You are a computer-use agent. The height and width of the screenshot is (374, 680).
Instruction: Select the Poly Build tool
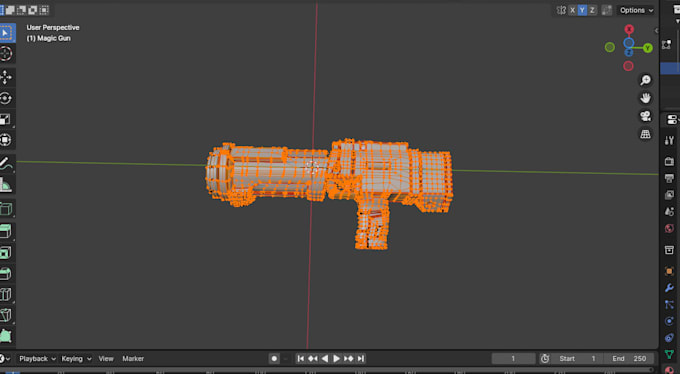[6, 335]
